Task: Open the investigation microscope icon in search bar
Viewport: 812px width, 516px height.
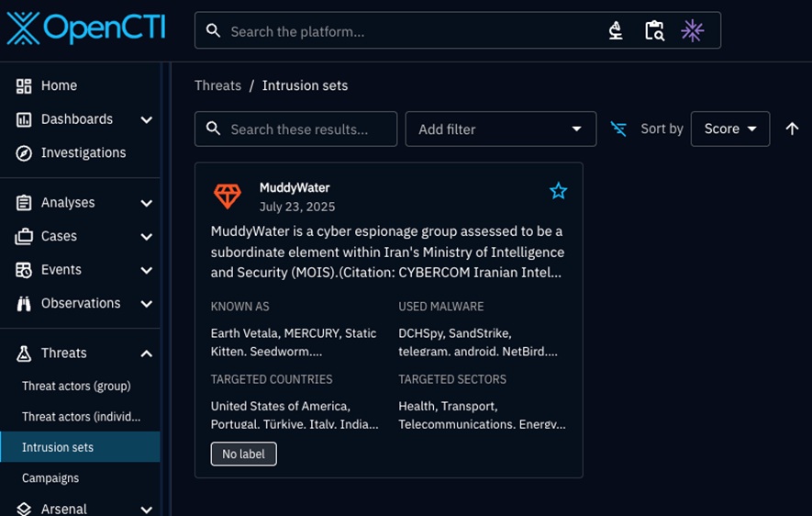Action: pyautogui.click(x=616, y=30)
